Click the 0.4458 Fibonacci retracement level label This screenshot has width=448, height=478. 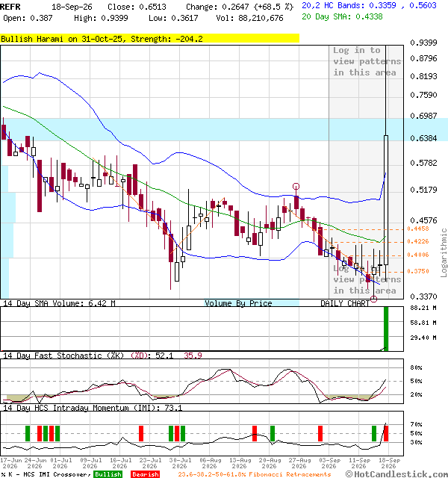click(x=418, y=229)
